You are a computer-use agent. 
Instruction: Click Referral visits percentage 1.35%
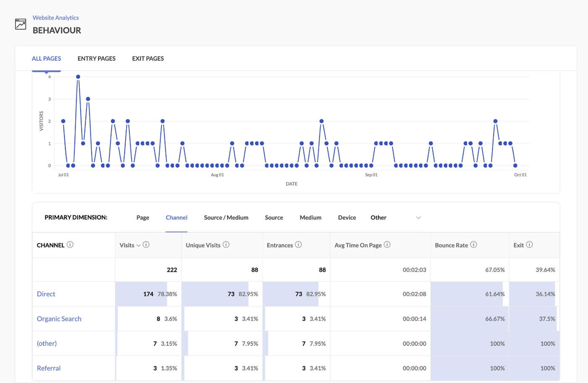169,368
